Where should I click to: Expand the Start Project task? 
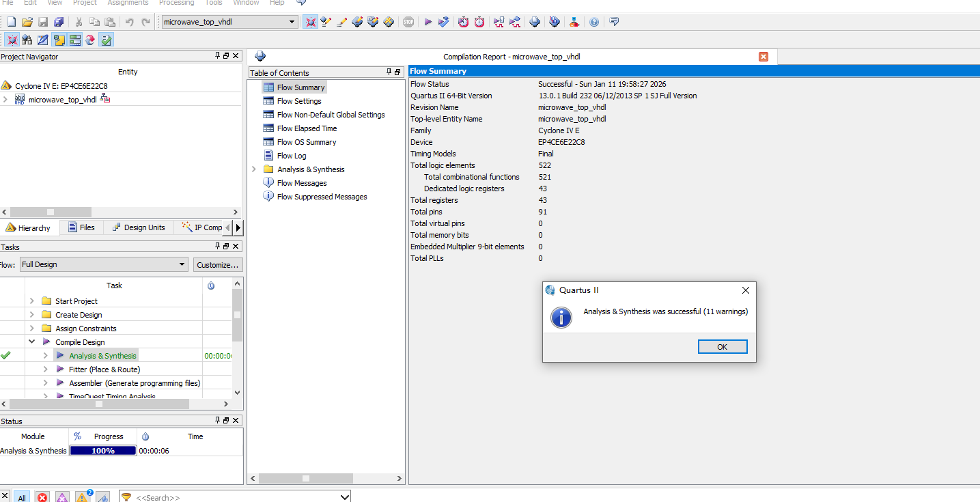tap(31, 301)
